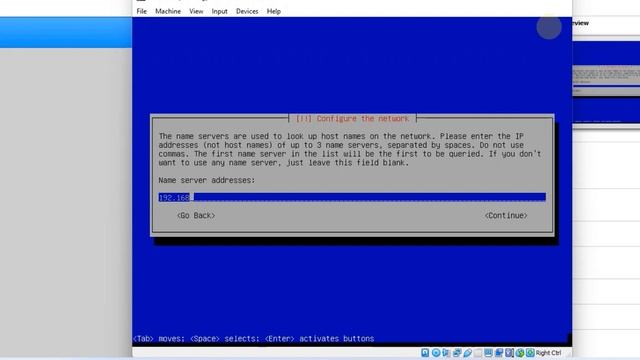The width and height of the screenshot is (640, 360).
Task: Click the mouse integration status icon
Action: pos(520,353)
